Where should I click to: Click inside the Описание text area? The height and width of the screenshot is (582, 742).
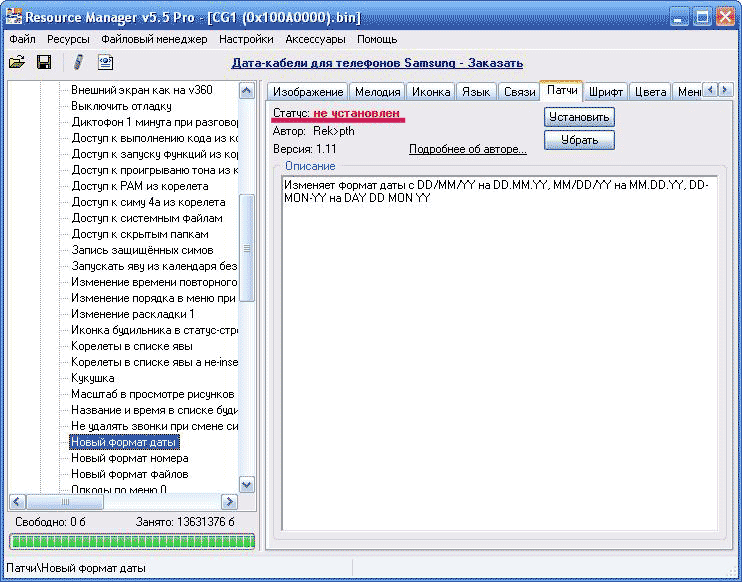499,353
